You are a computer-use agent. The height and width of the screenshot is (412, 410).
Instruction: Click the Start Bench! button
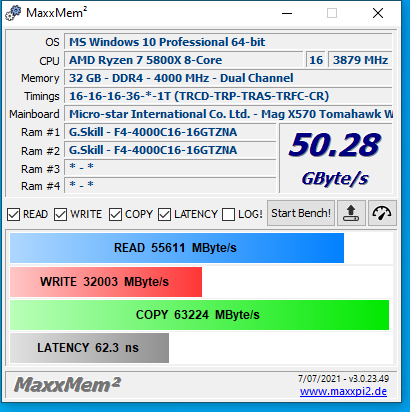point(301,213)
